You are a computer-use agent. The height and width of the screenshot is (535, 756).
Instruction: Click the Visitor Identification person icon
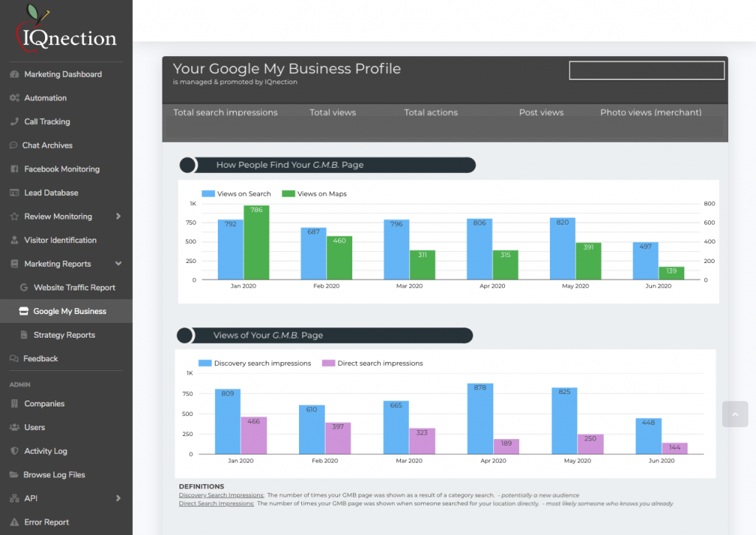point(15,239)
